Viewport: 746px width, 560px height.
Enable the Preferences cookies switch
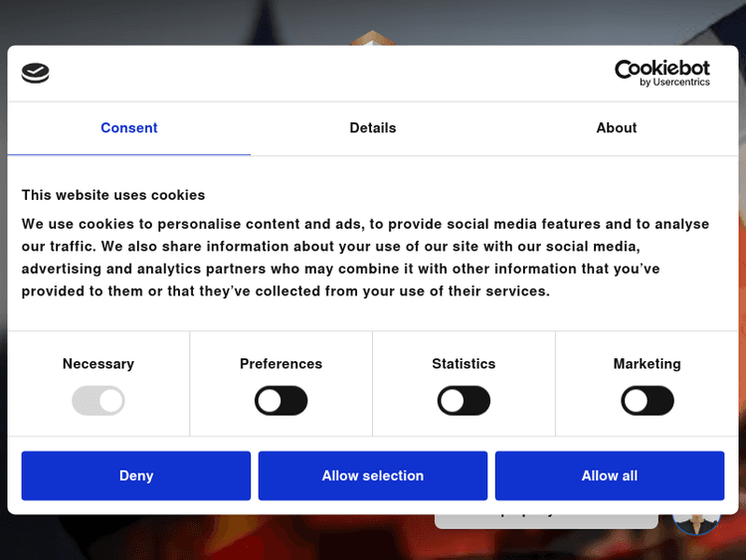point(281,401)
